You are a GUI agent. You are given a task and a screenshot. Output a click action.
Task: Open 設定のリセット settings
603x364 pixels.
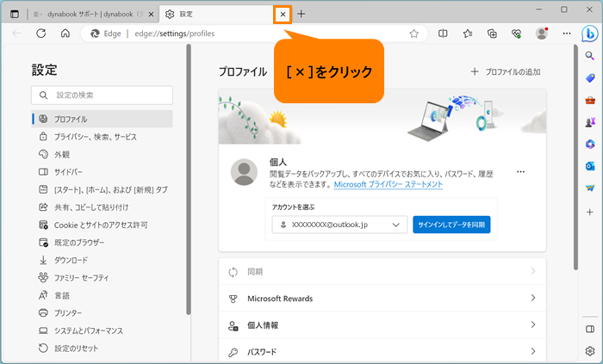(102, 349)
